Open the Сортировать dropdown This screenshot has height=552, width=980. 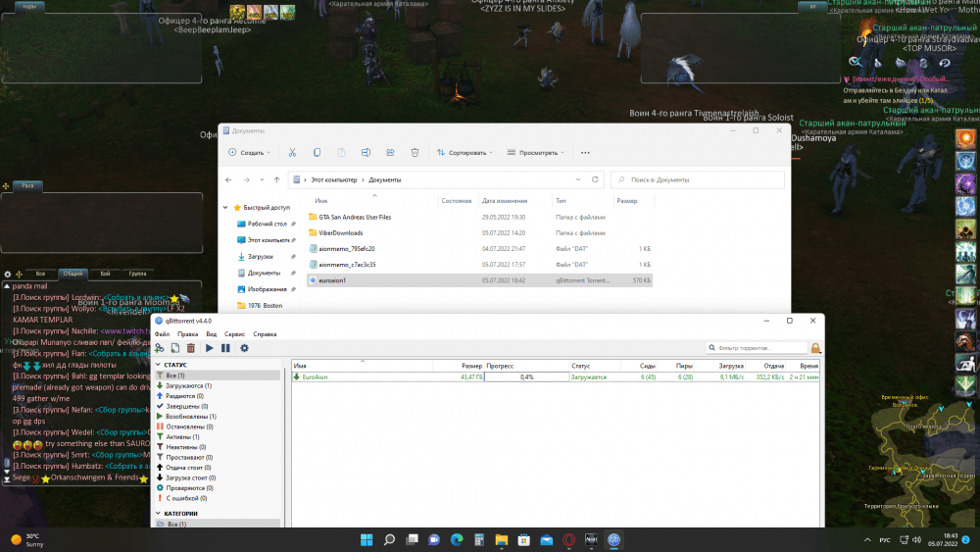click(x=467, y=153)
